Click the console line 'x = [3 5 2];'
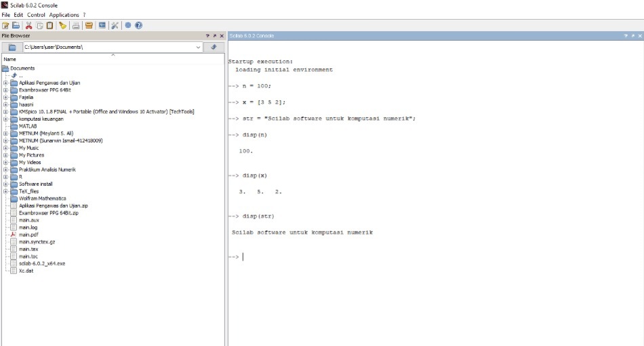Image resolution: width=644 pixels, height=346 pixels. 264,102
